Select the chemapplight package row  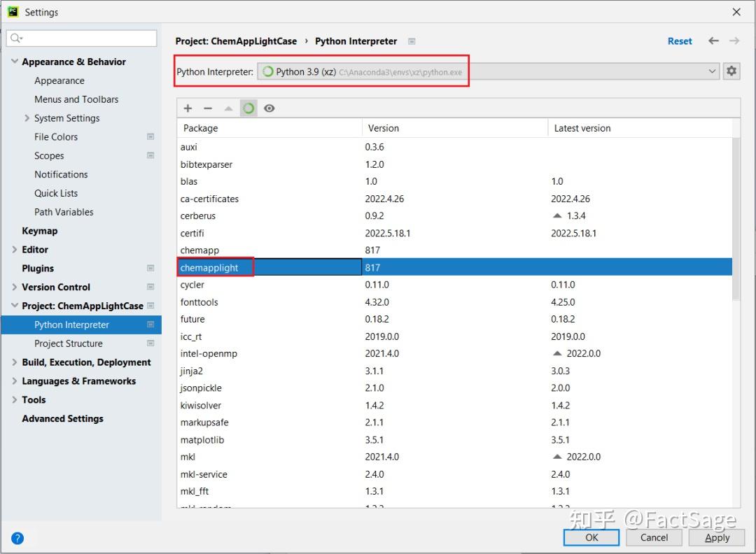(x=455, y=267)
